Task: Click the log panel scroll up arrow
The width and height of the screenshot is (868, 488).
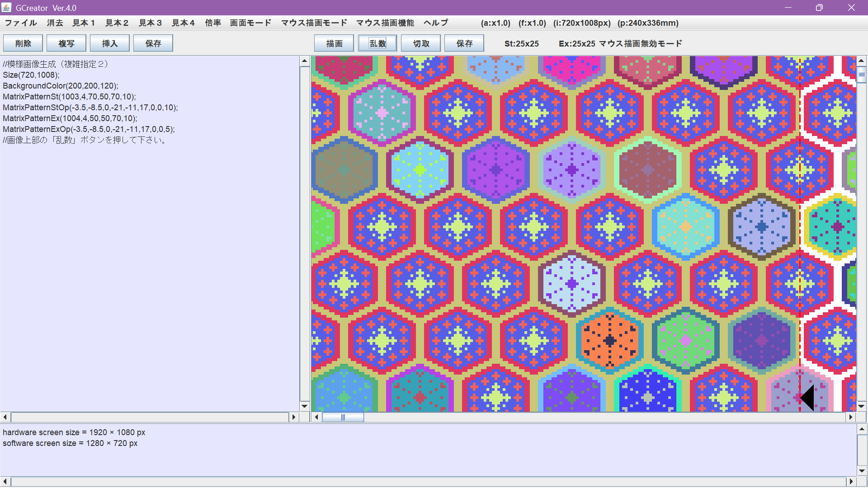Action: 862,429
